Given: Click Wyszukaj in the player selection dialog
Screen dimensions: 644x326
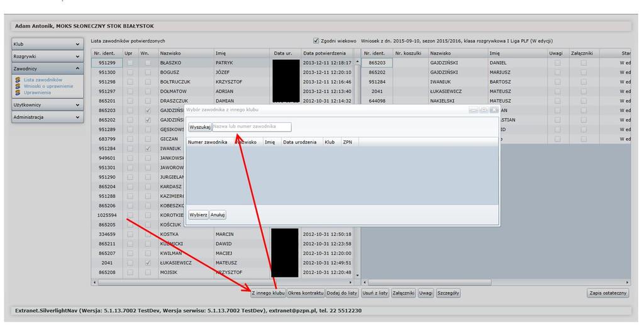Looking at the screenshot, I should pyautogui.click(x=200, y=127).
